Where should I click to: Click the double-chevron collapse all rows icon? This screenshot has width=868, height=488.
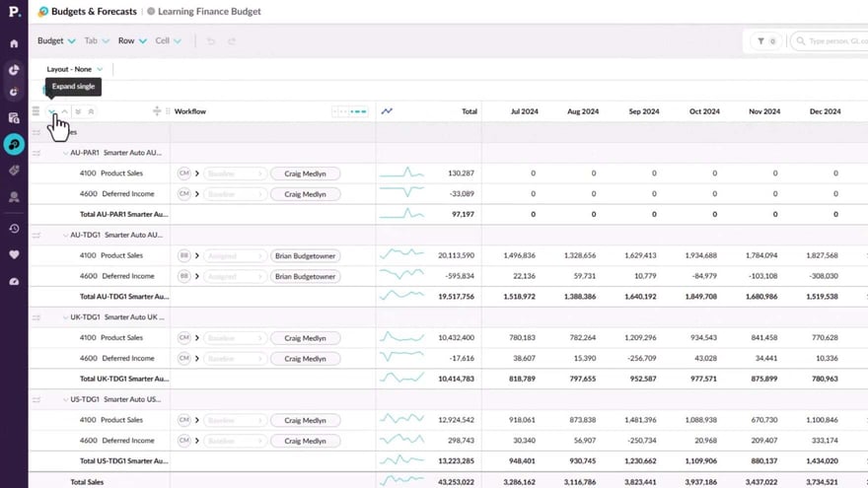point(92,111)
